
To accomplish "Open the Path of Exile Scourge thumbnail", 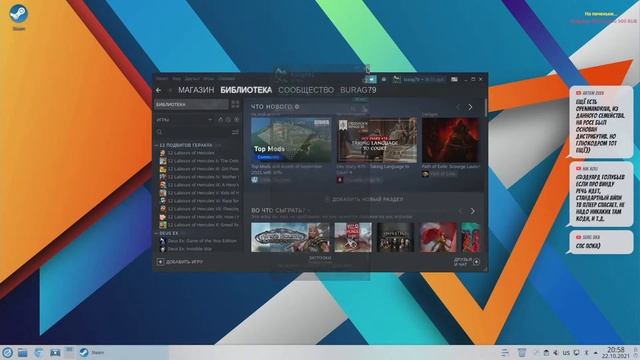I will [x=451, y=140].
